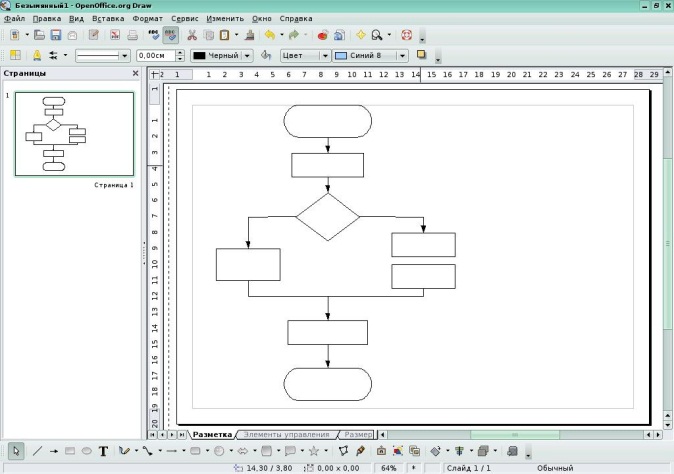Select the Format Paintbrush icon
The height and width of the screenshot is (474, 674).
[250, 35]
